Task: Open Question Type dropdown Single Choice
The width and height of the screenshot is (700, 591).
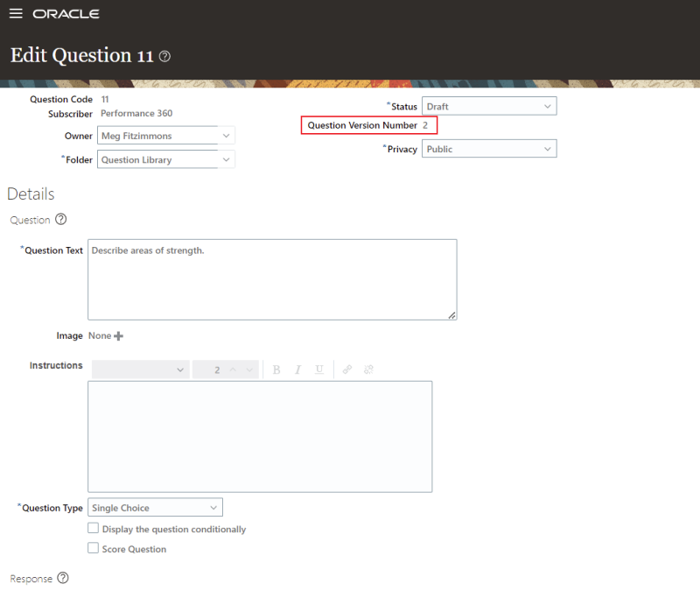Action: tap(156, 508)
